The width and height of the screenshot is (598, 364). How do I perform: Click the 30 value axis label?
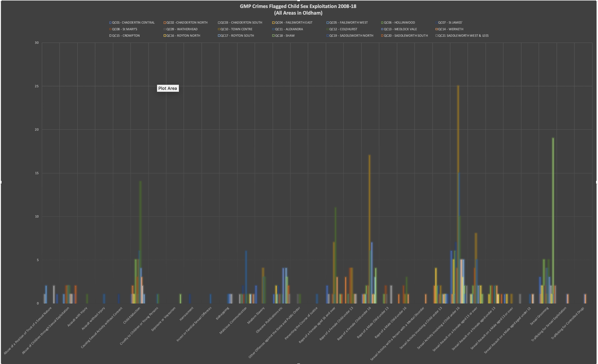(37, 43)
